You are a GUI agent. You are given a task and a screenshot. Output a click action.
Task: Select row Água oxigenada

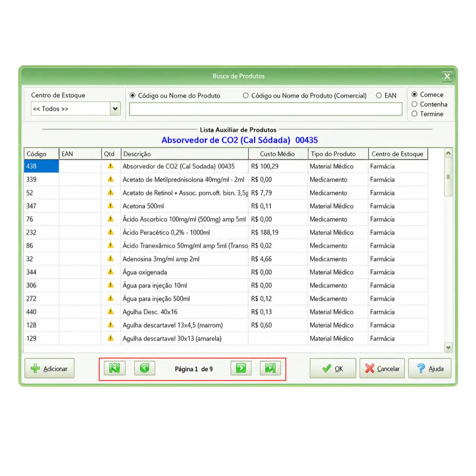pos(226,272)
